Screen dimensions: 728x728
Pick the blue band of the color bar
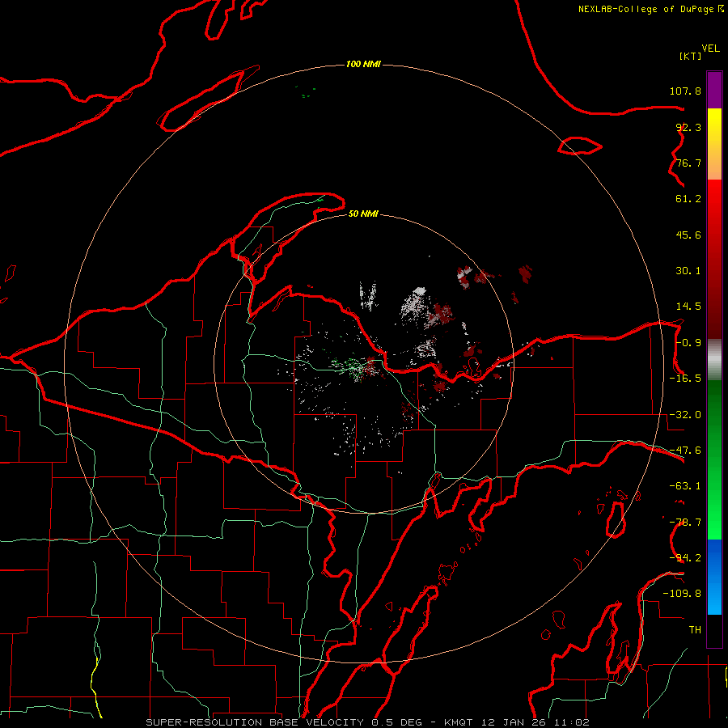[x=714, y=577]
